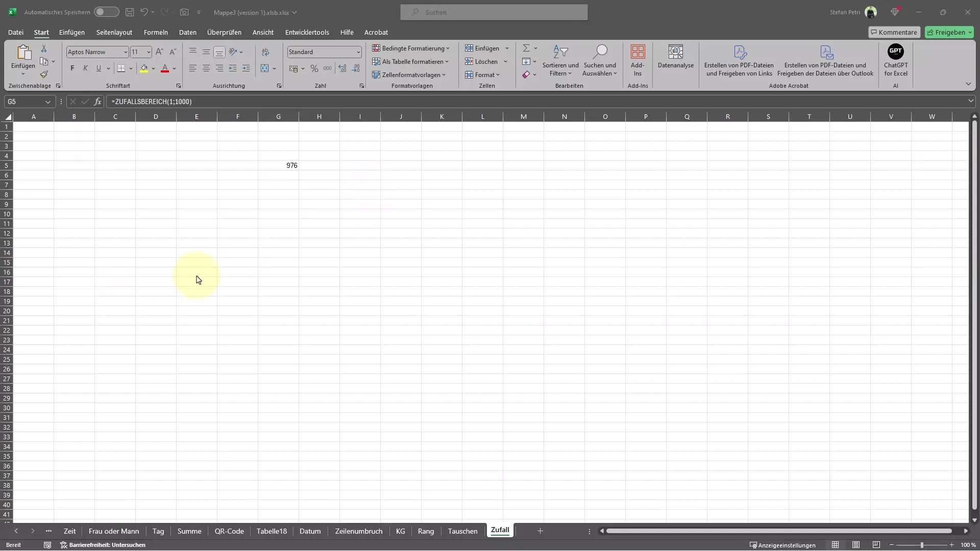The image size is (980, 551).
Task: Click the Freigeben button
Action: coord(950,32)
